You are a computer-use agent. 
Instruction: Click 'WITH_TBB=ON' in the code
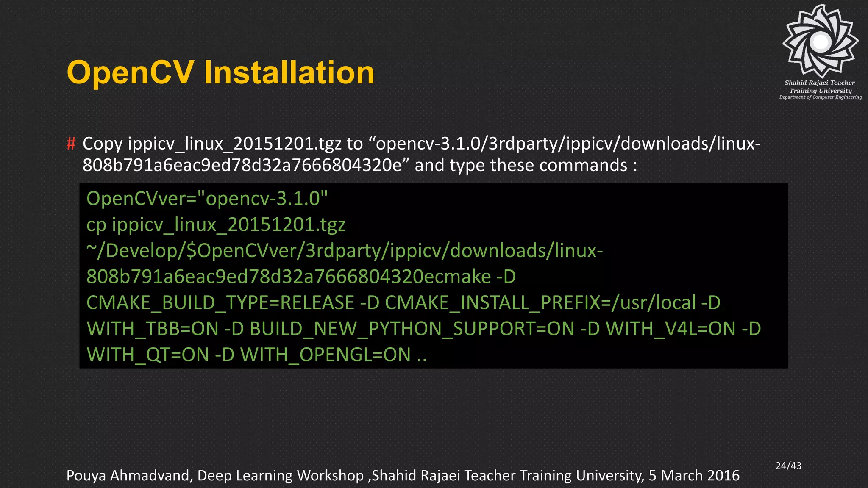click(153, 329)
